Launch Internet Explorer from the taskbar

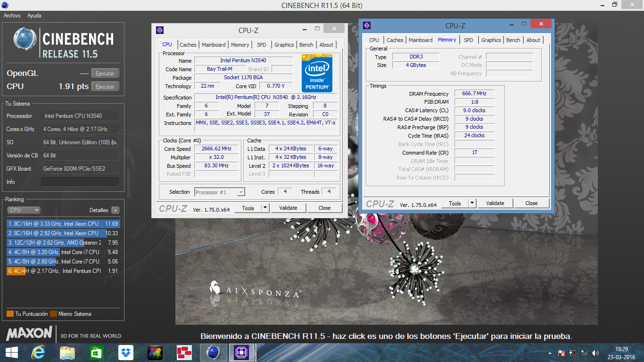point(38,353)
